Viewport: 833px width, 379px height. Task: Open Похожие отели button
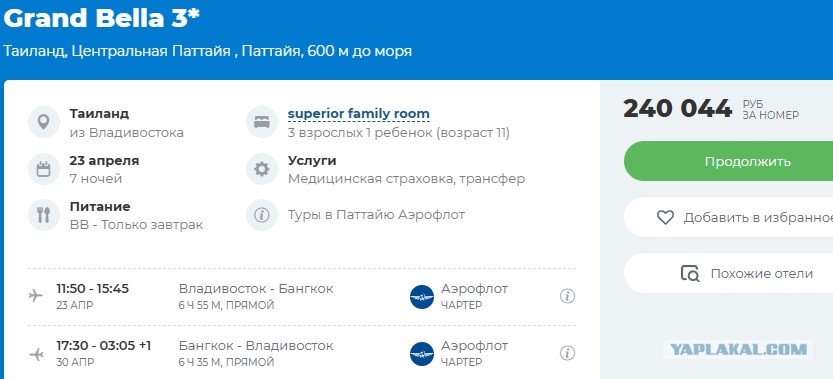tap(728, 273)
